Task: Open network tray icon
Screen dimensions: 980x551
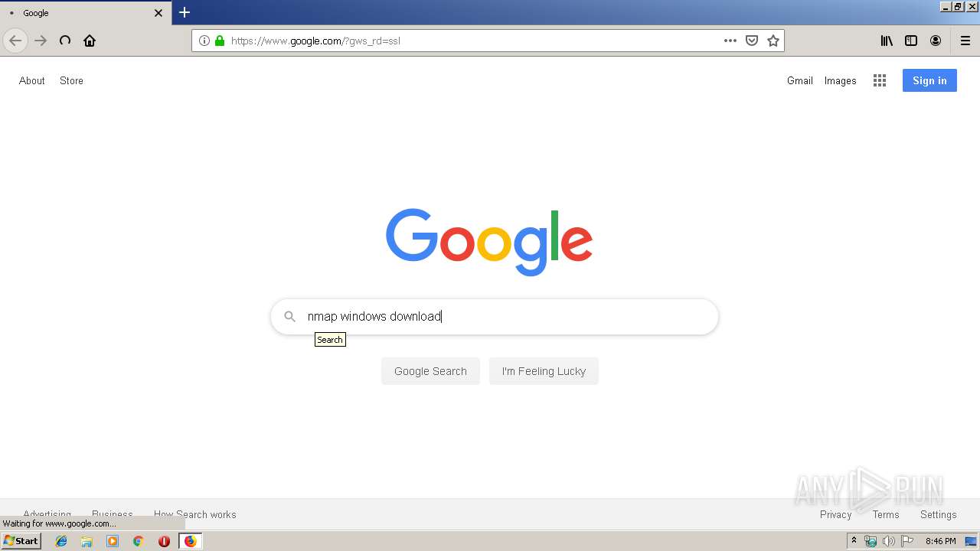Action: [x=871, y=541]
